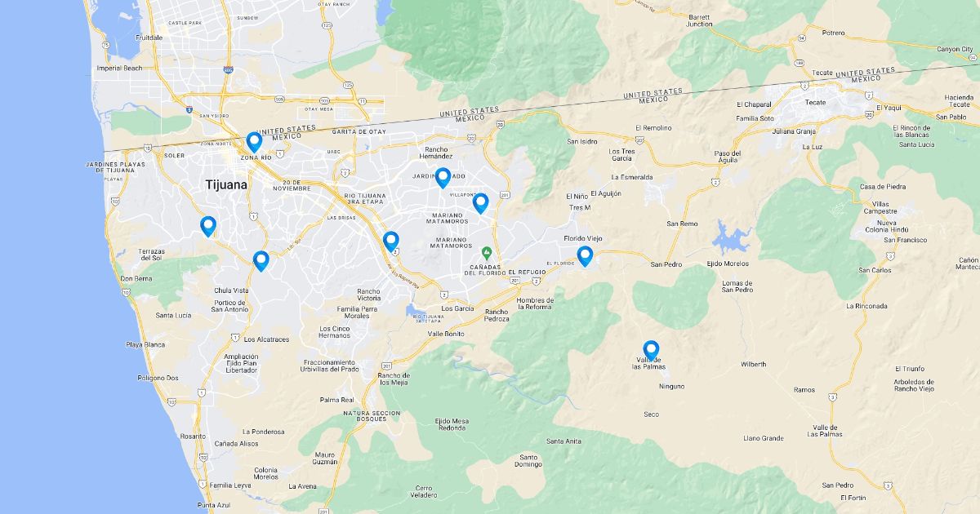This screenshot has height=514, width=980.
Task: Click the La Rinconada label
Action: [866, 306]
